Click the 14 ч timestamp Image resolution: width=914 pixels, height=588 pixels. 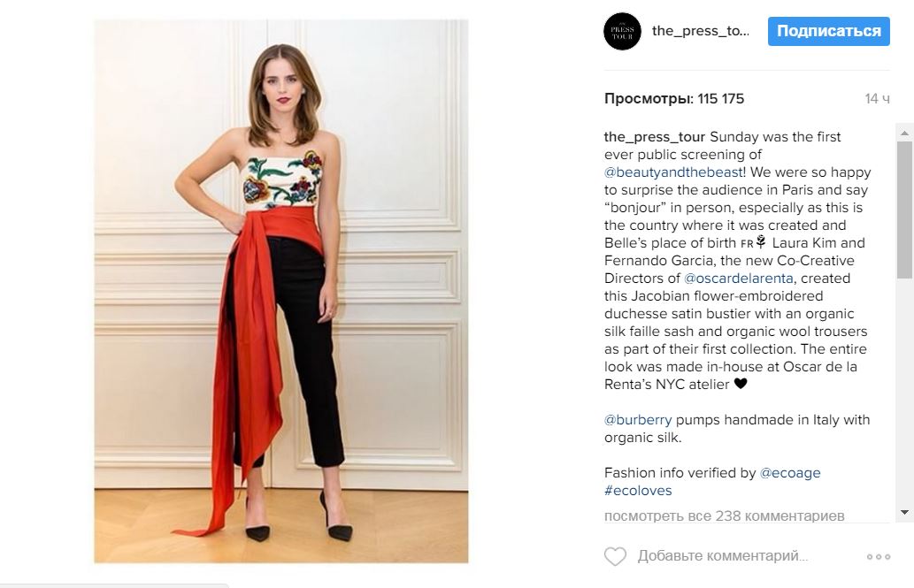pyautogui.click(x=877, y=99)
